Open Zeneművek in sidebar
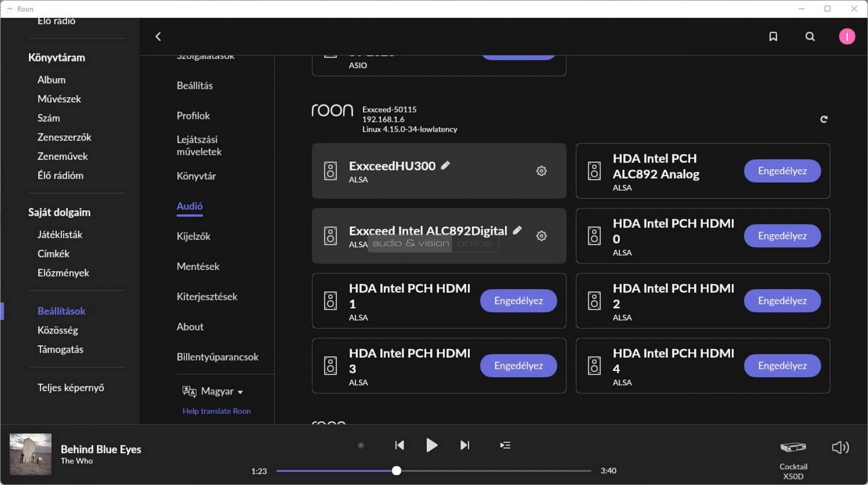 point(62,156)
